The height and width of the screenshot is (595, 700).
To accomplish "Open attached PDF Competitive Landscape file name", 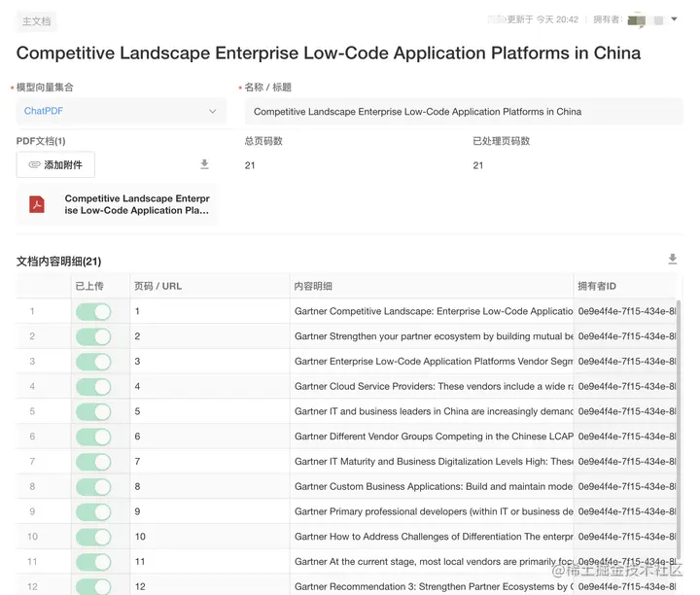I will coord(137,204).
